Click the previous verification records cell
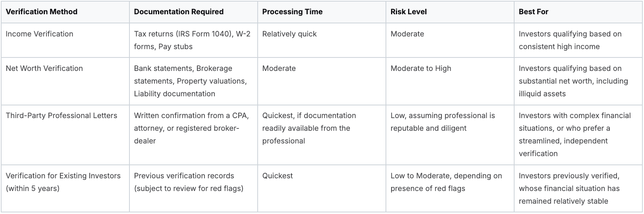The image size is (644, 214). [189, 182]
